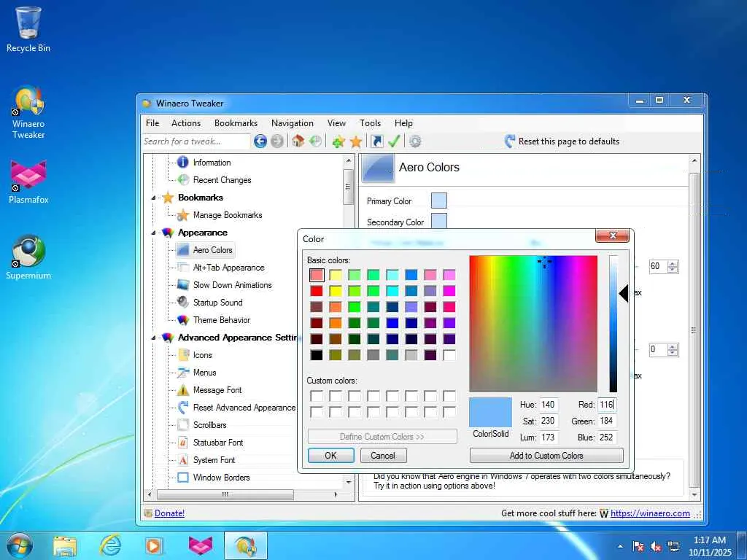Open the Menus tree item
The image size is (747, 560).
(204, 373)
